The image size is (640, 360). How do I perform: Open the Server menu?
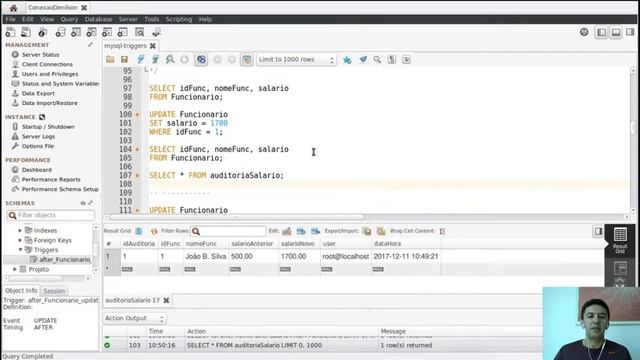click(128, 19)
